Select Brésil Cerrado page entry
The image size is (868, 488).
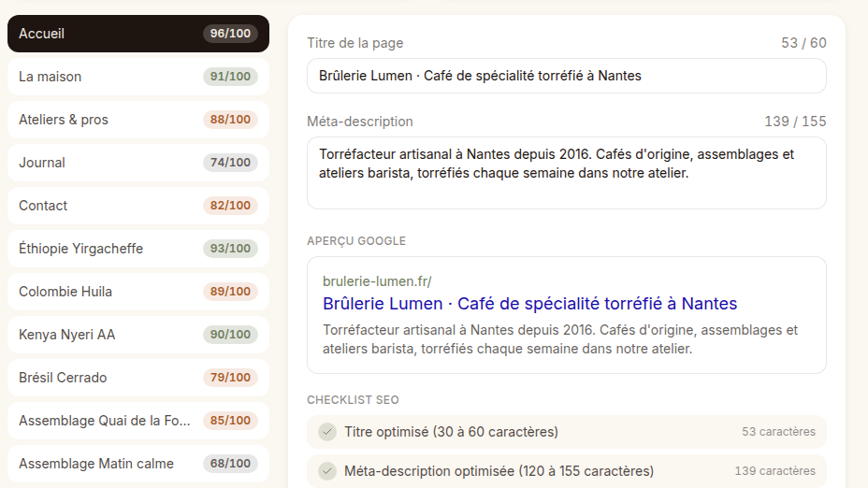pyautogui.click(x=138, y=378)
